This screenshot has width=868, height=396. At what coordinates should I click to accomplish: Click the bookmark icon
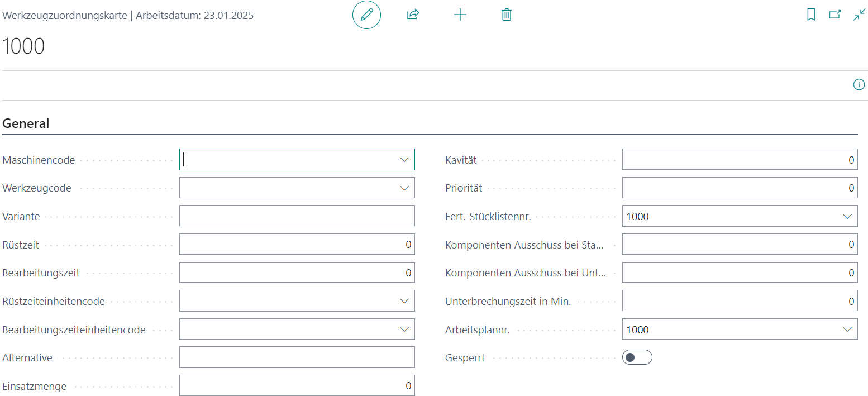click(811, 15)
